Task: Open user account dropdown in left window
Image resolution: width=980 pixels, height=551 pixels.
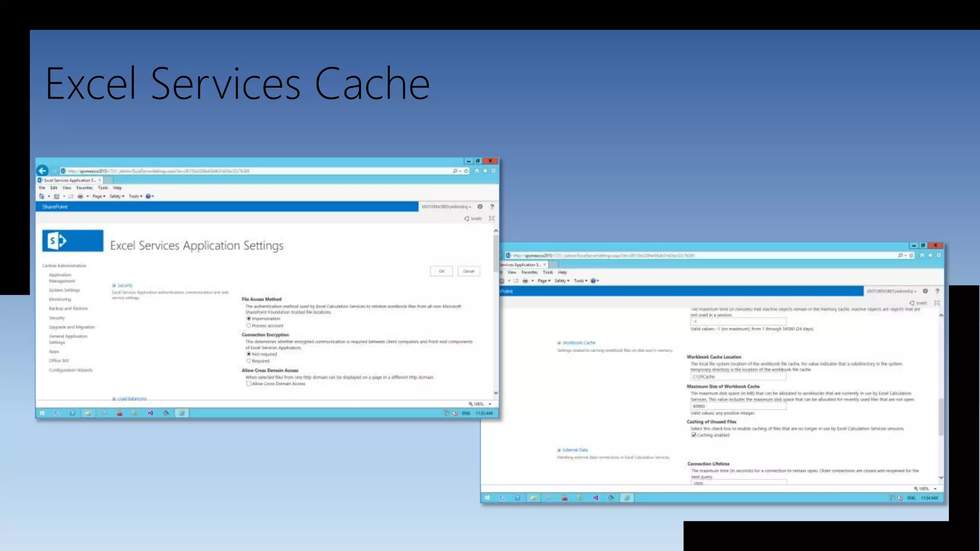Action: (x=446, y=207)
